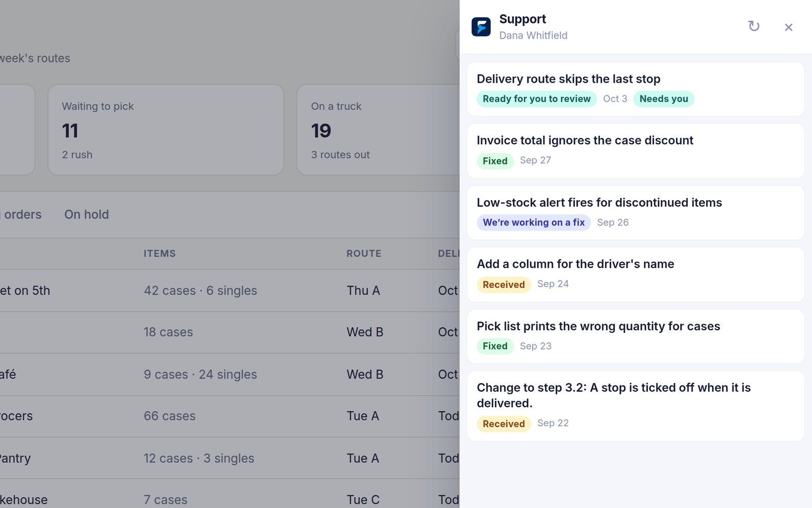The image size is (812, 508).
Task: Open ticket 'Low-stock alert fires for discontinued items'
Action: tap(635, 213)
